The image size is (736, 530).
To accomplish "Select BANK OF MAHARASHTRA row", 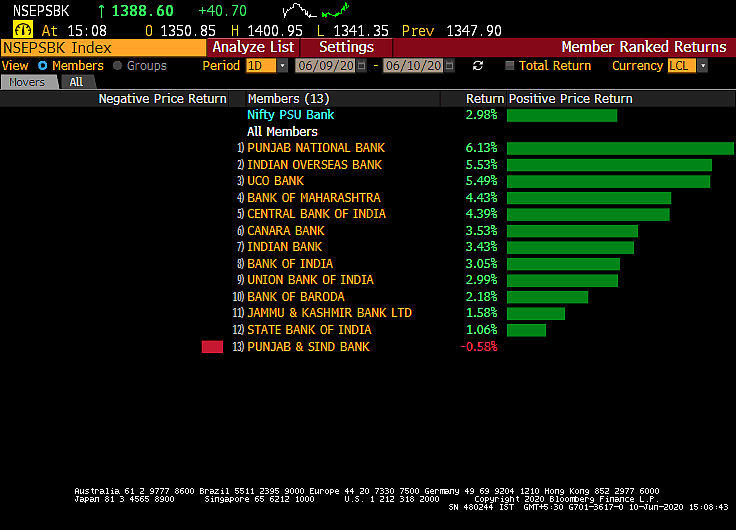I will tap(314, 198).
